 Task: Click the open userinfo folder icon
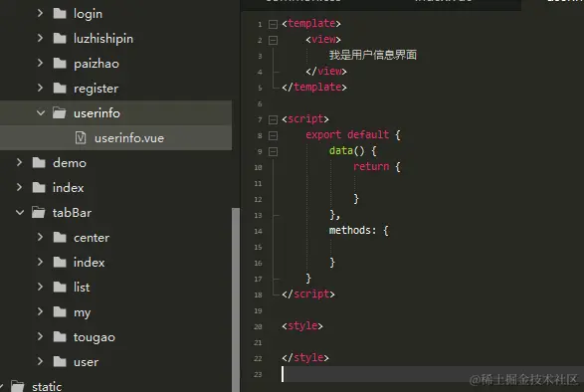60,112
